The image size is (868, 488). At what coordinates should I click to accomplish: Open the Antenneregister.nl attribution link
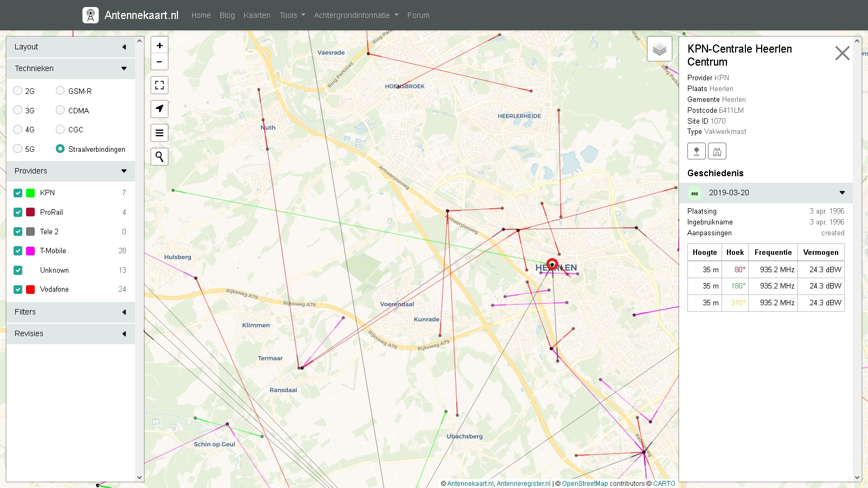(523, 484)
